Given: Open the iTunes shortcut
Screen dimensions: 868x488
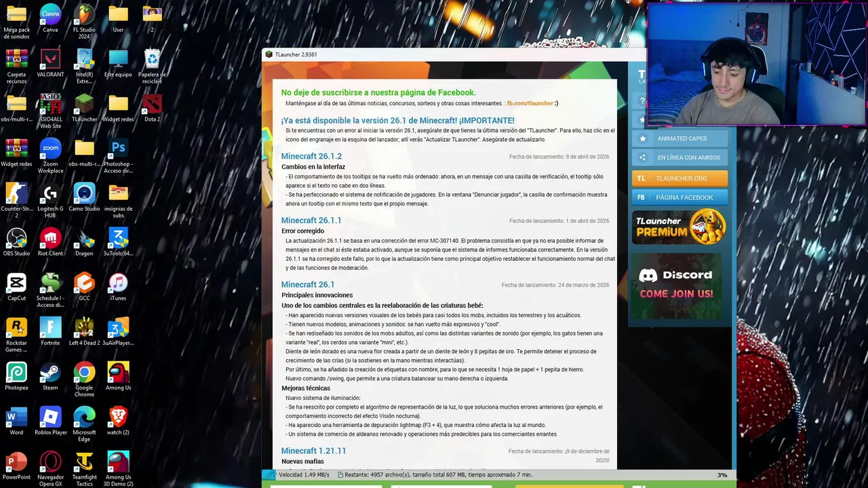Looking at the screenshot, I should (x=118, y=287).
